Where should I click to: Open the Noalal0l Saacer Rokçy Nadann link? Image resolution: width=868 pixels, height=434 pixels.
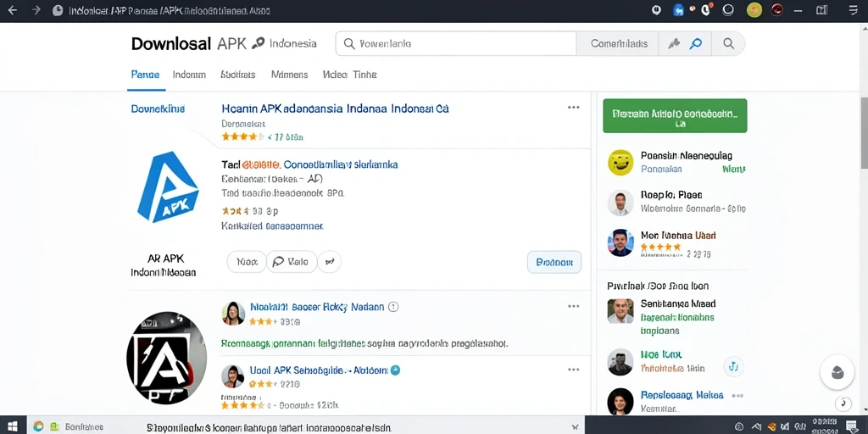[317, 307]
